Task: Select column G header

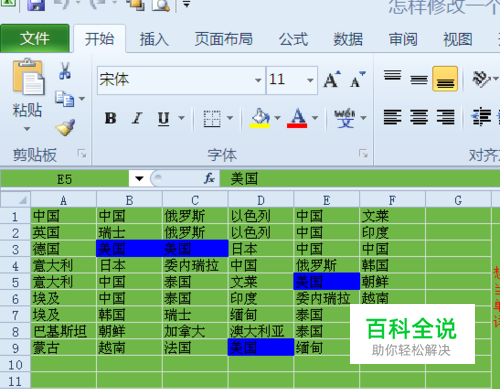Action: tap(458, 200)
